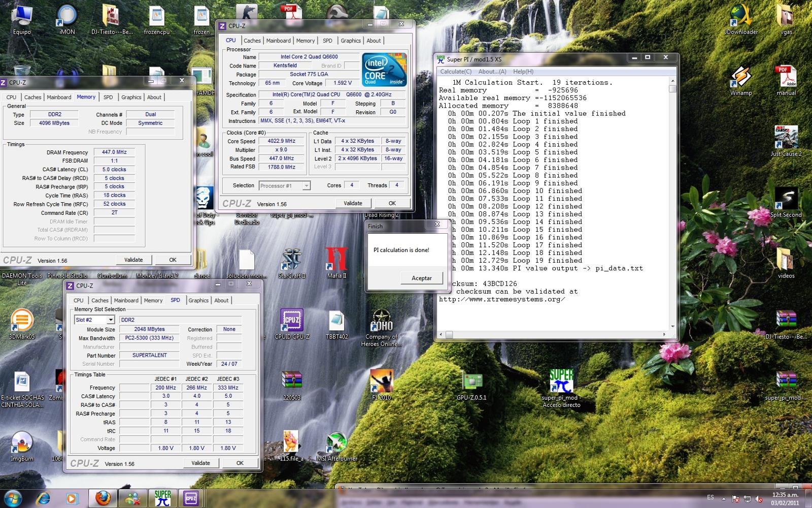
Task: Switch to Super PI taskbar button
Action: tap(162, 498)
